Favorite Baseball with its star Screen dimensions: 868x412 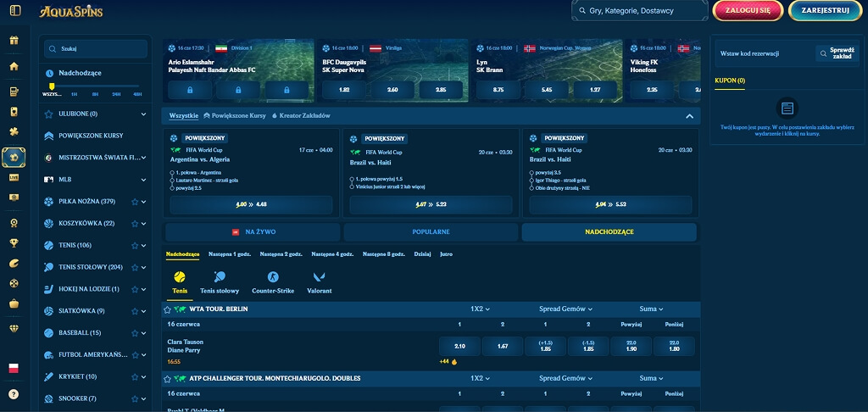135,333
